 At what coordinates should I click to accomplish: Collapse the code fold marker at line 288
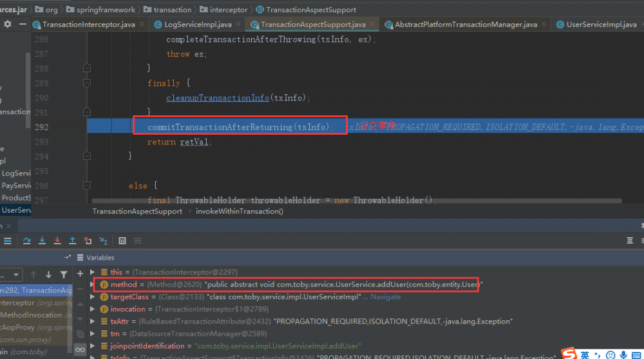pos(87,68)
